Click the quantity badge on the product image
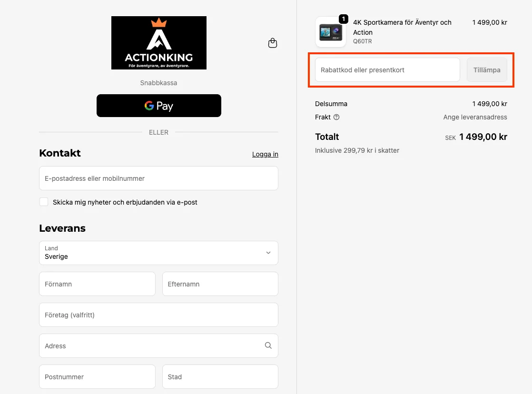 [x=344, y=19]
